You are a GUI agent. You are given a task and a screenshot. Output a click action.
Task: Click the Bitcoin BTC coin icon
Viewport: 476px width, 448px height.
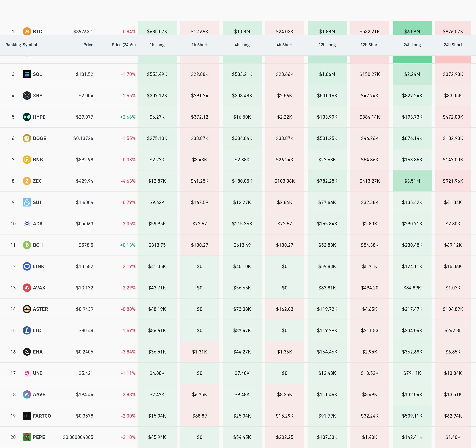coord(27,31)
